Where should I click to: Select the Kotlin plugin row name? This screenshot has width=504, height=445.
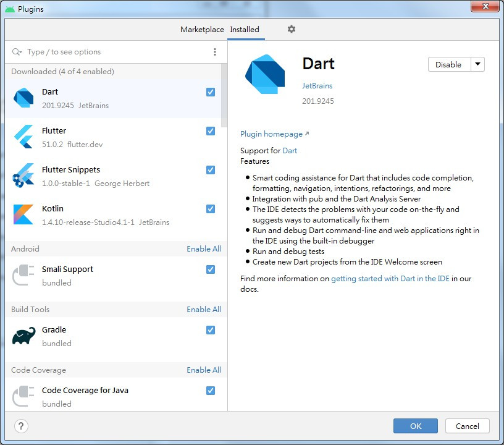pos(52,209)
